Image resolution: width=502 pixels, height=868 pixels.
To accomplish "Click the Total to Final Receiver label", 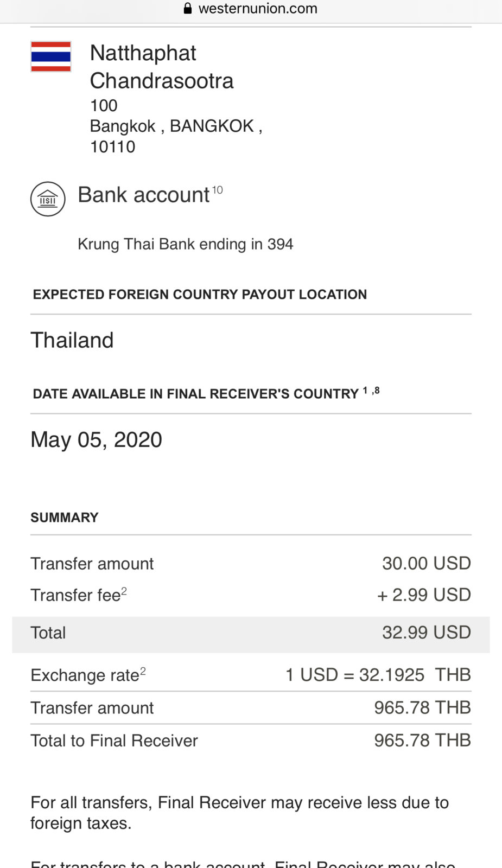I will coord(114,741).
